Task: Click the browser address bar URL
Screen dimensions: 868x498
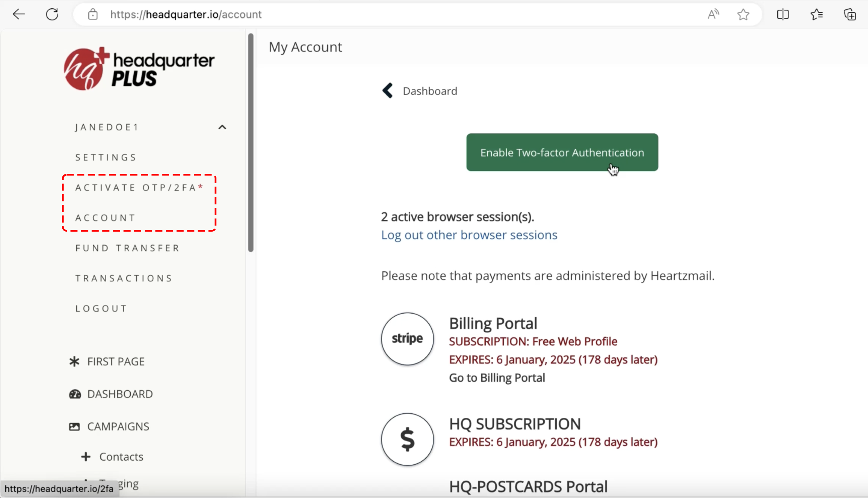Action: (x=186, y=14)
